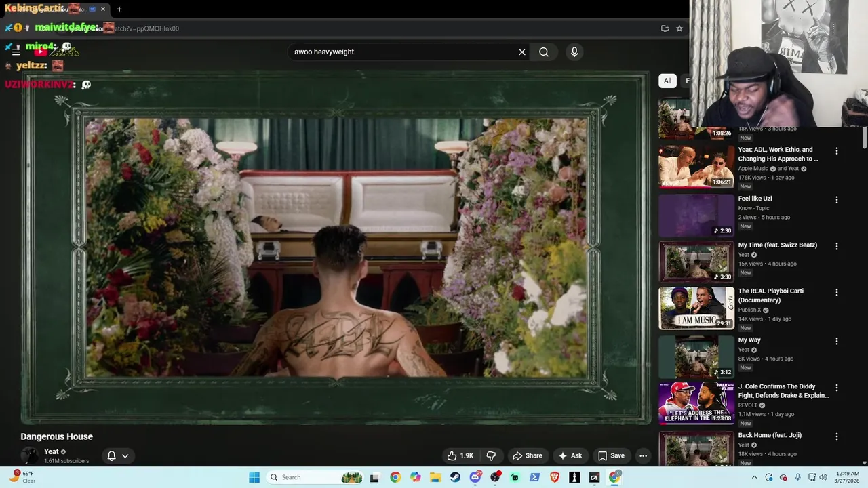868x488 pixels.
Task: Save the video to a playlist
Action: [x=611, y=455]
